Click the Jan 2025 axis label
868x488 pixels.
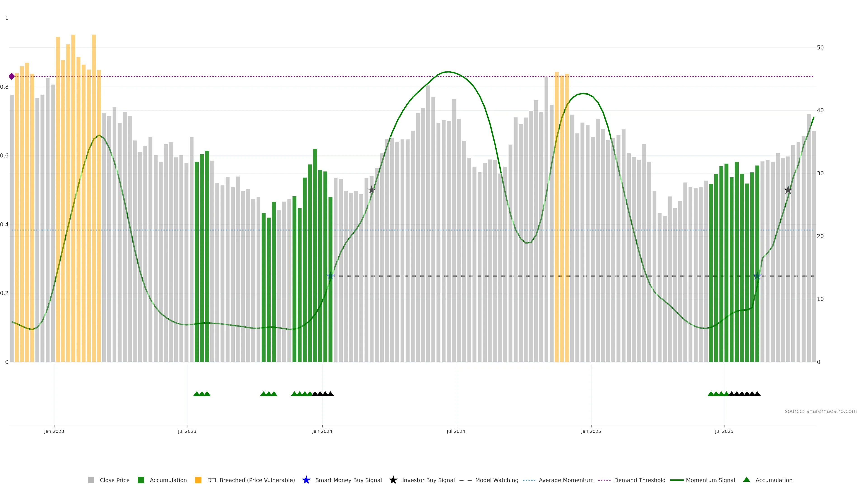591,432
